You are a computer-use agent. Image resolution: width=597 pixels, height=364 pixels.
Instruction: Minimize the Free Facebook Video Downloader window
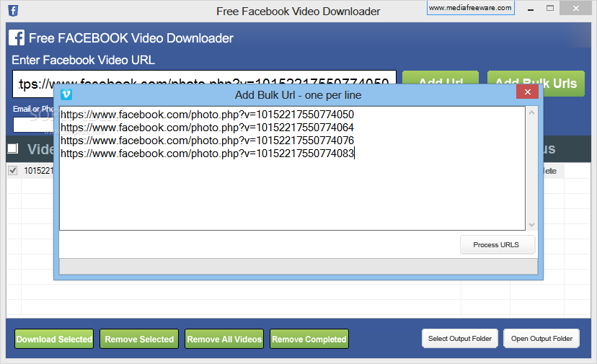tap(531, 9)
